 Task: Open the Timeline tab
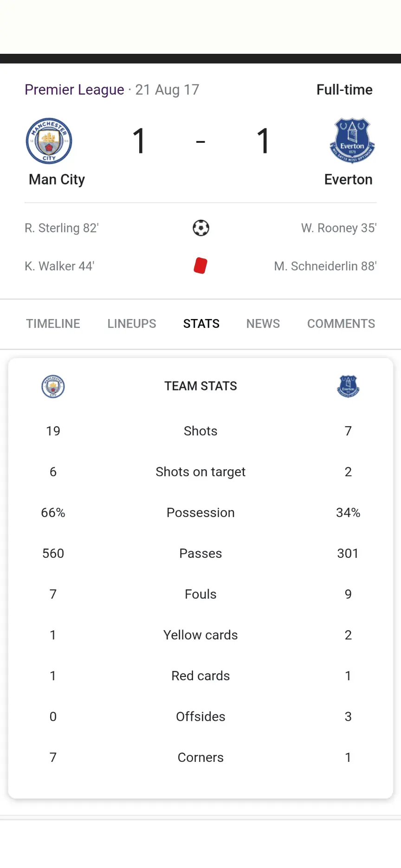click(x=53, y=324)
